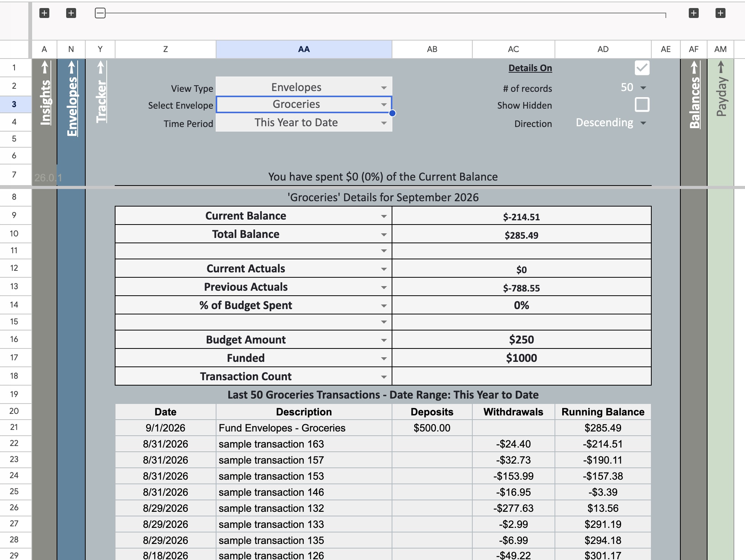Click the -$277.63 withdrawal cell

514,508
